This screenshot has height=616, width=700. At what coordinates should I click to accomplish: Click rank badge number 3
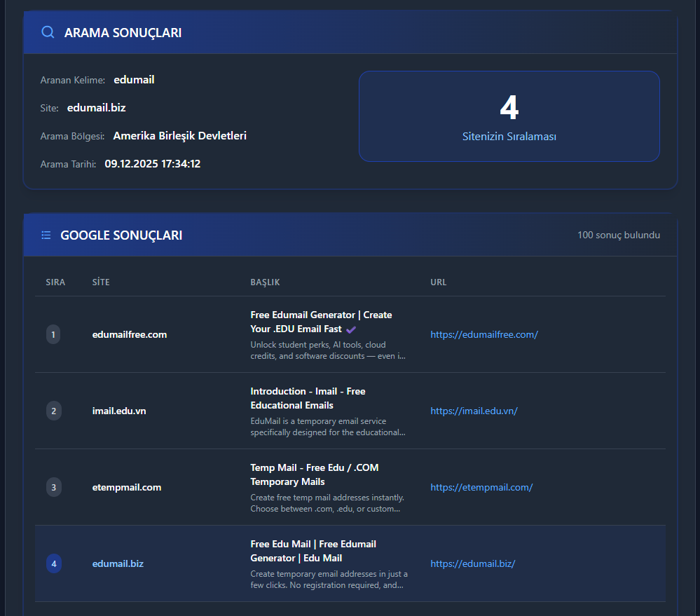(53, 487)
